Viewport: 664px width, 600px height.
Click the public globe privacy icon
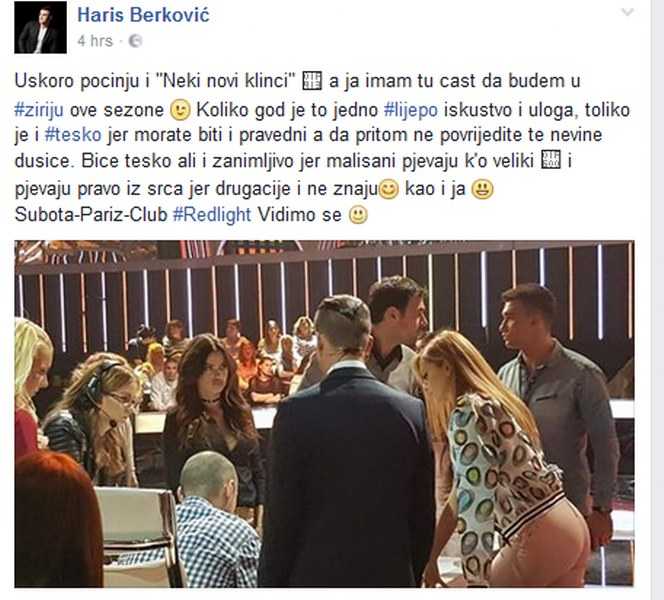(x=135, y=41)
